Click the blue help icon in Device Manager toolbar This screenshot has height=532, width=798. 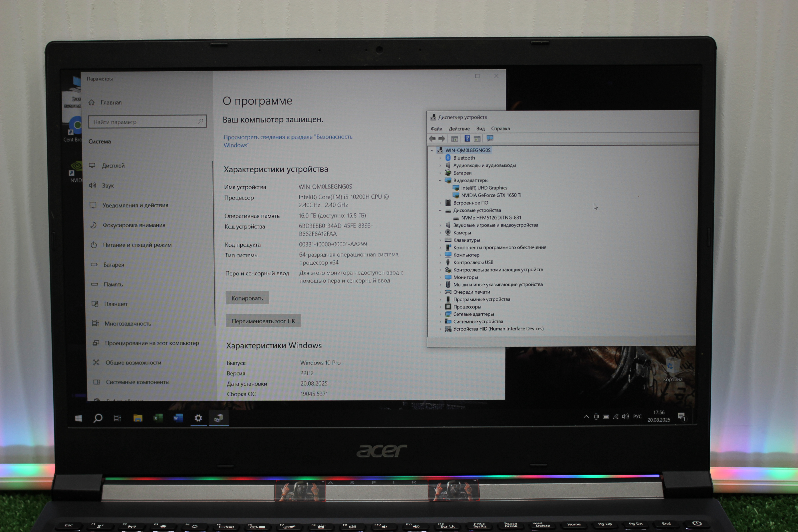click(x=467, y=138)
